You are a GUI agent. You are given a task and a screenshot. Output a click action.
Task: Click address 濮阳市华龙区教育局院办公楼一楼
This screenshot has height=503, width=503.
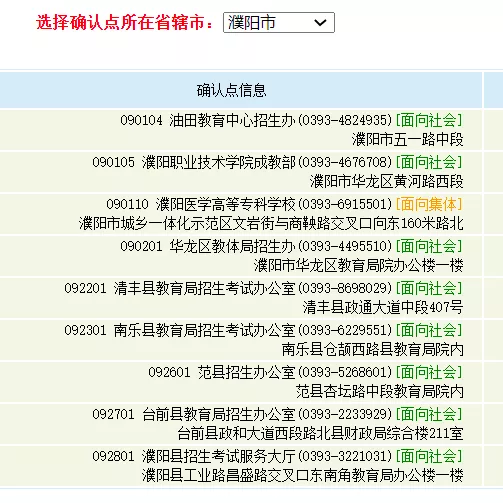pos(358,265)
